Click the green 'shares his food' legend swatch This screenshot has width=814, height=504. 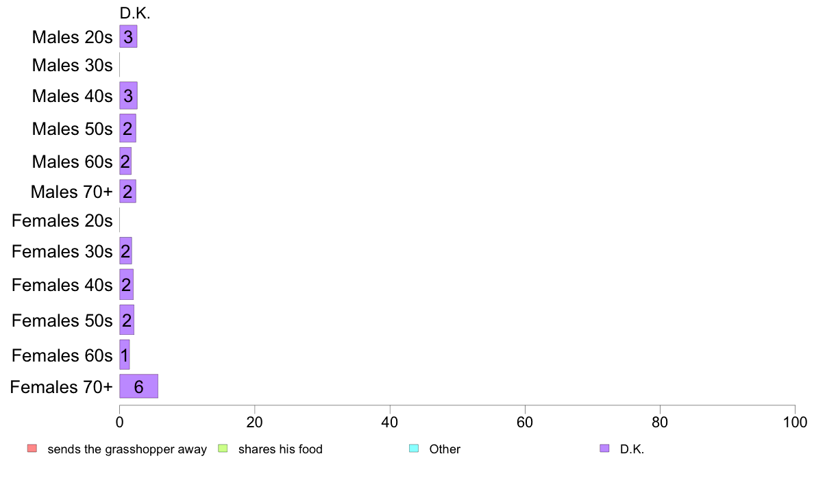[223, 449]
